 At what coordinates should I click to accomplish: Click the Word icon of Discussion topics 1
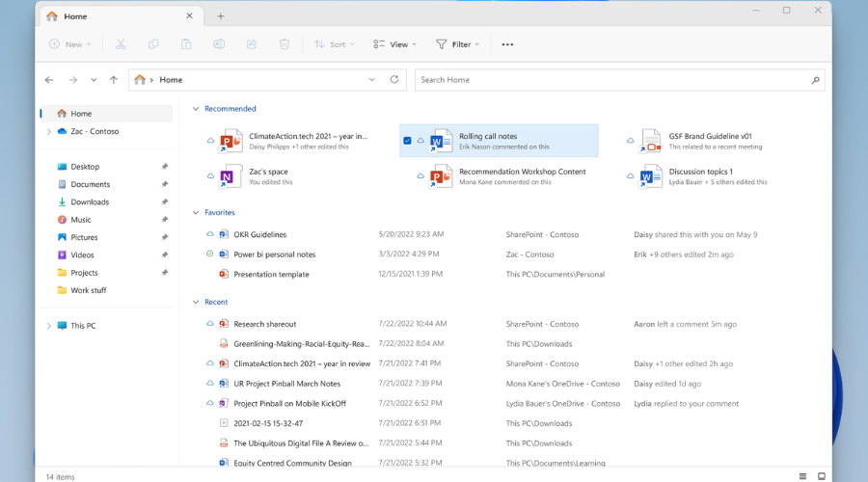click(650, 176)
